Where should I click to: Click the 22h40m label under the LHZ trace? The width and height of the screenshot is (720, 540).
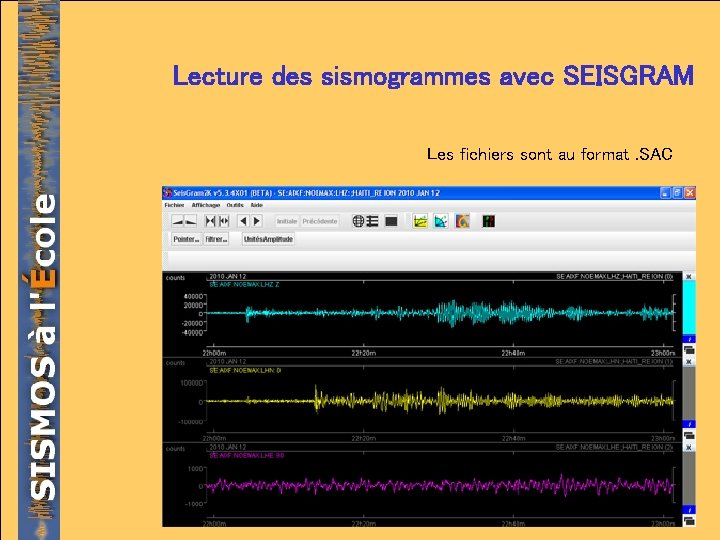coord(513,353)
